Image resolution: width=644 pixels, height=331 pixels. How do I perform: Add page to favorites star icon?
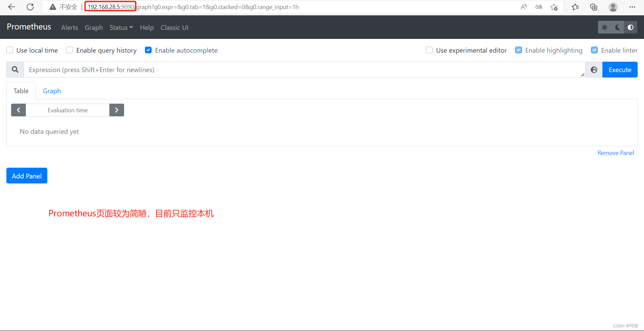(554, 7)
